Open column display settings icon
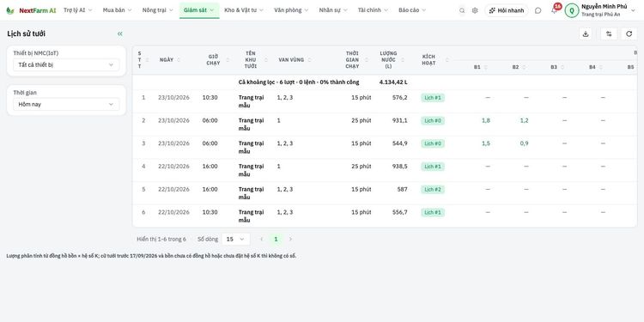Screen dimensions: 644x322 point(609,34)
